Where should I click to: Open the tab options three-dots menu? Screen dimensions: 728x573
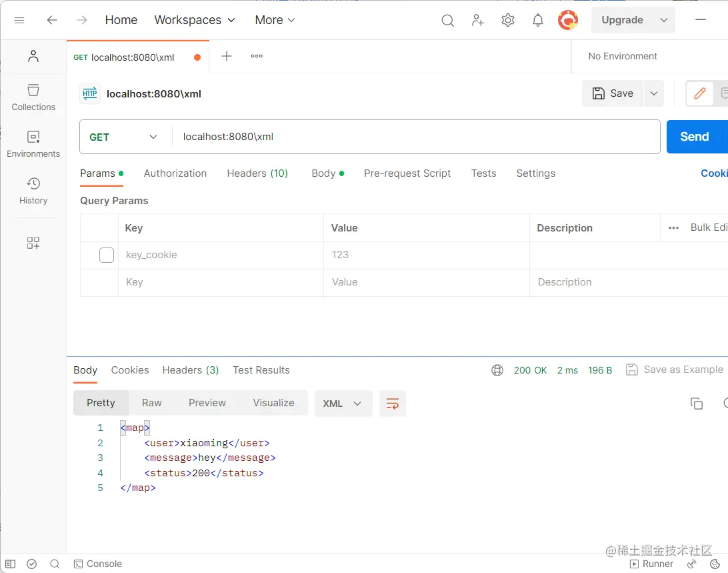pyautogui.click(x=257, y=56)
